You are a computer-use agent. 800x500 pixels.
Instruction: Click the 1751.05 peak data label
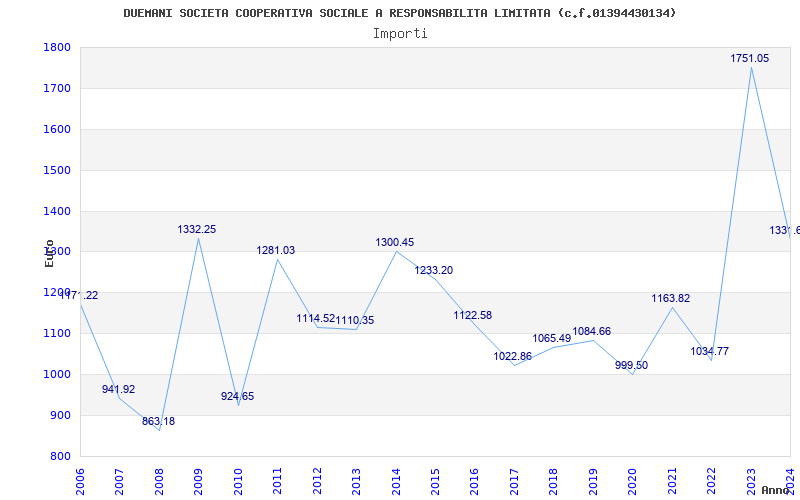(749, 59)
